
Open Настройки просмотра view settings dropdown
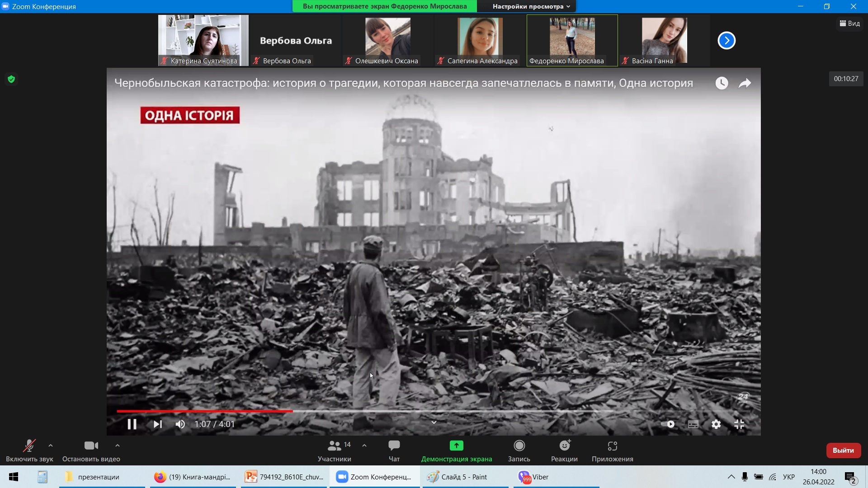(x=531, y=6)
